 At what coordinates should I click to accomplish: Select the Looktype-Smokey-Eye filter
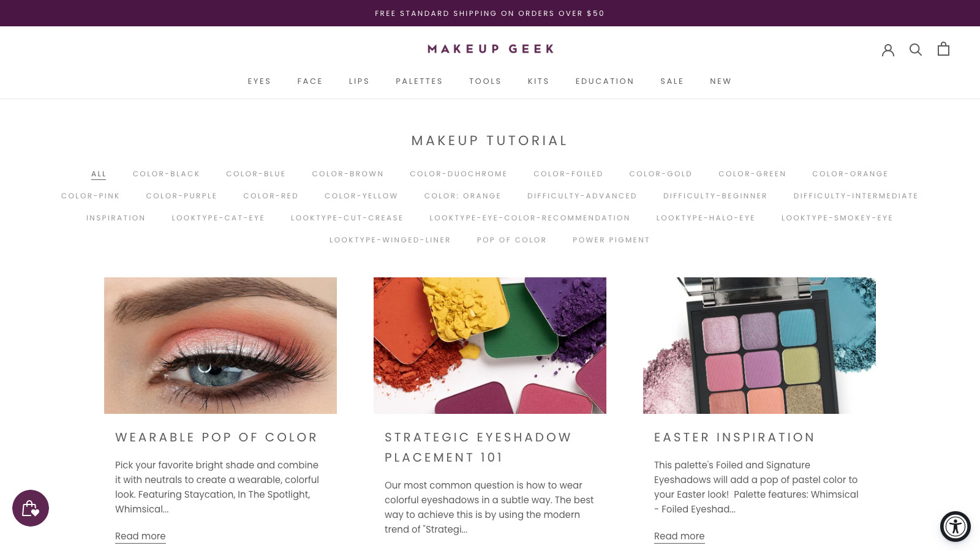[837, 218]
